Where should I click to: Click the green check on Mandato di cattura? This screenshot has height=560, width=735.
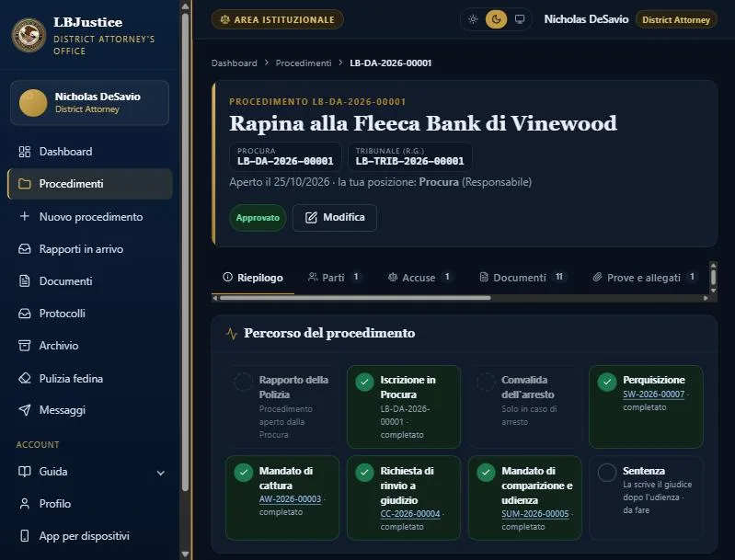pos(244,473)
